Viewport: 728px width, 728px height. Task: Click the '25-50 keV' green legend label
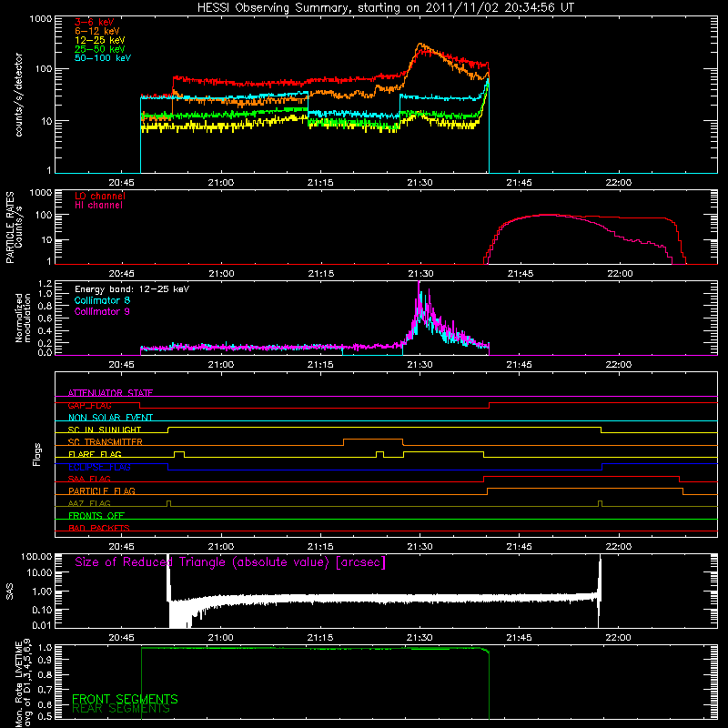100,49
